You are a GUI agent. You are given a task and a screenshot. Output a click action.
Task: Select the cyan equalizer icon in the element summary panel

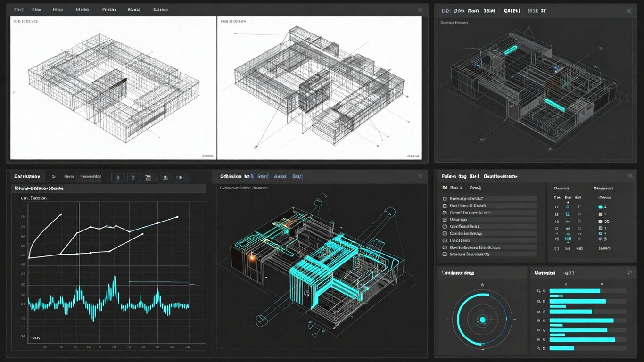pos(568,239)
